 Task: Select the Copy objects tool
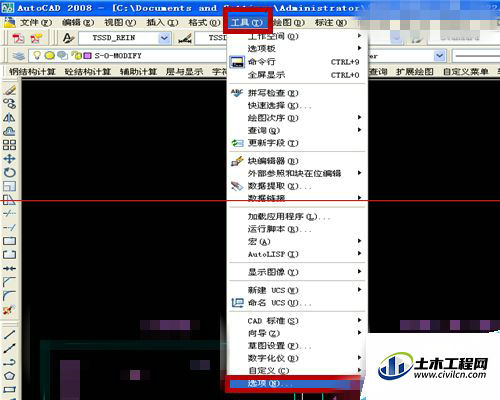click(9, 104)
